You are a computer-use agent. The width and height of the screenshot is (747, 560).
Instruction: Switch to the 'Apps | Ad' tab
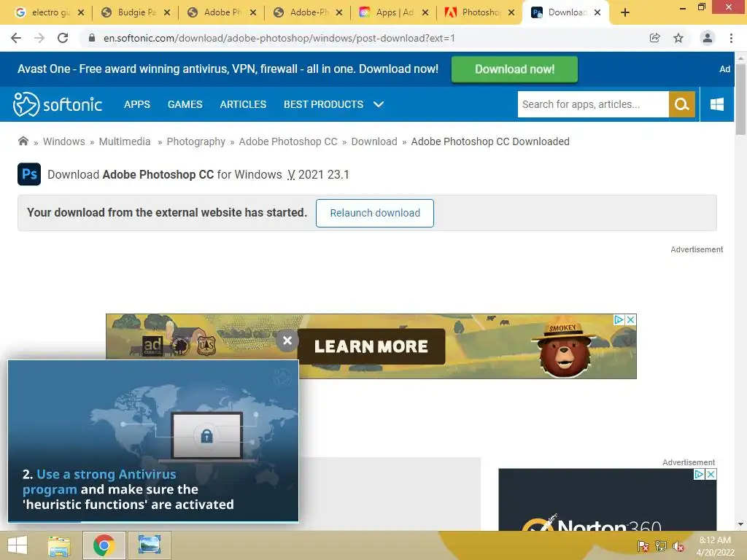(393, 12)
